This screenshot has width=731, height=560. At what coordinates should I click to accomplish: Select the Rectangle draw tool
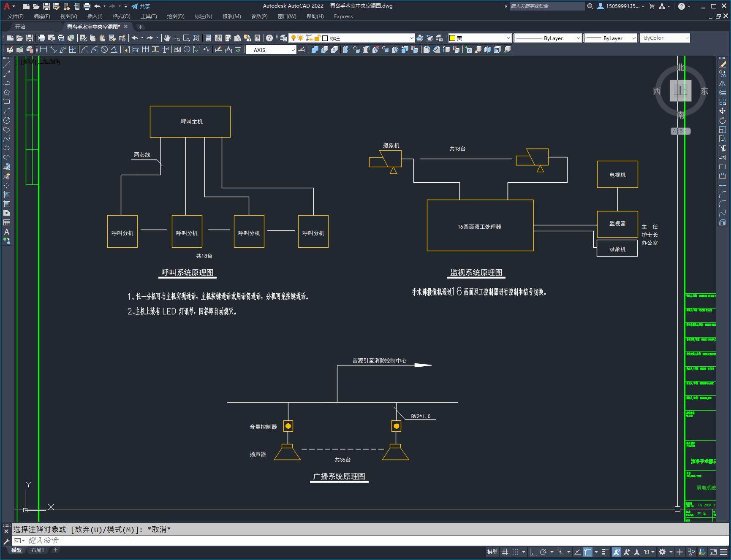coord(7,102)
